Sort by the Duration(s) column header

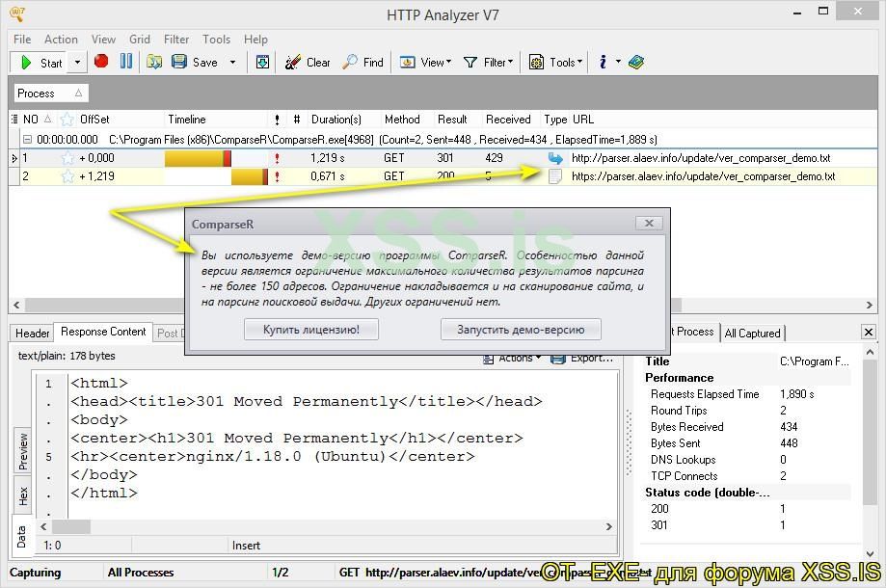(x=336, y=120)
